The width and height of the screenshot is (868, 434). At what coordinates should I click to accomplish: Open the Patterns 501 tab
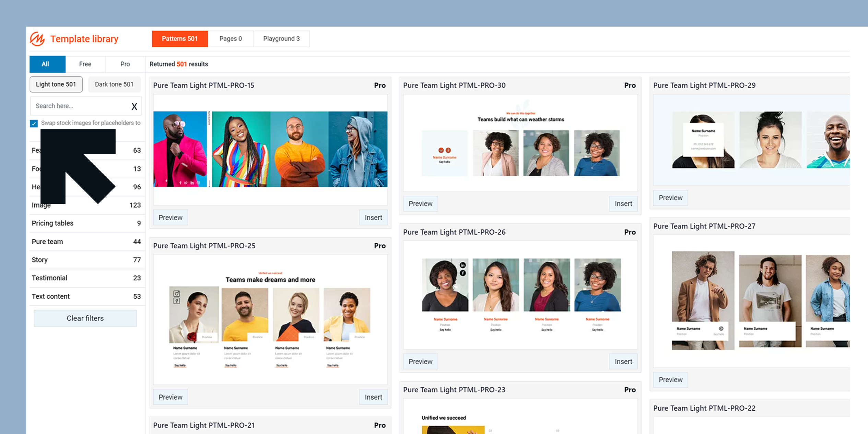click(180, 39)
